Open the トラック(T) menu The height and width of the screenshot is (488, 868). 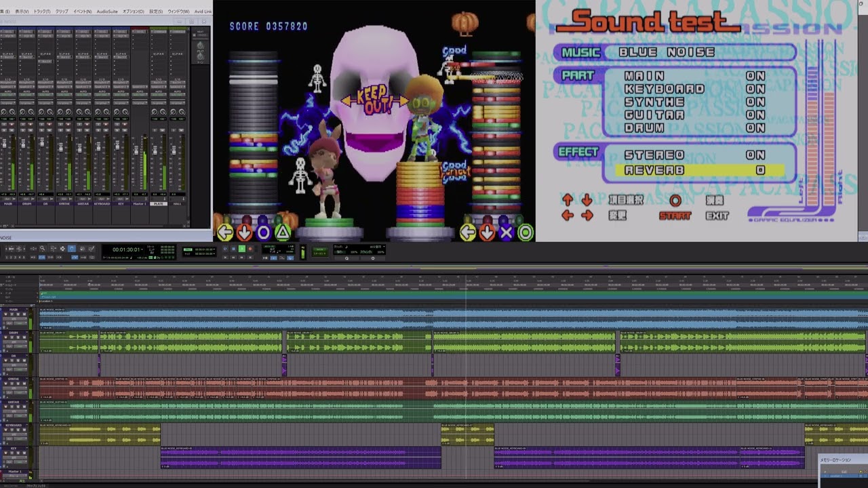tap(42, 12)
